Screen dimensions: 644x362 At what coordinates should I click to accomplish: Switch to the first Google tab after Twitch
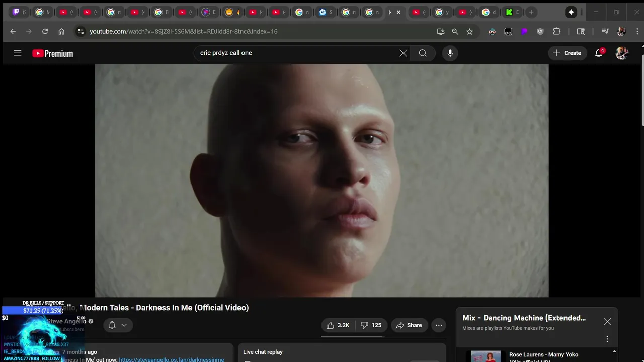42,12
